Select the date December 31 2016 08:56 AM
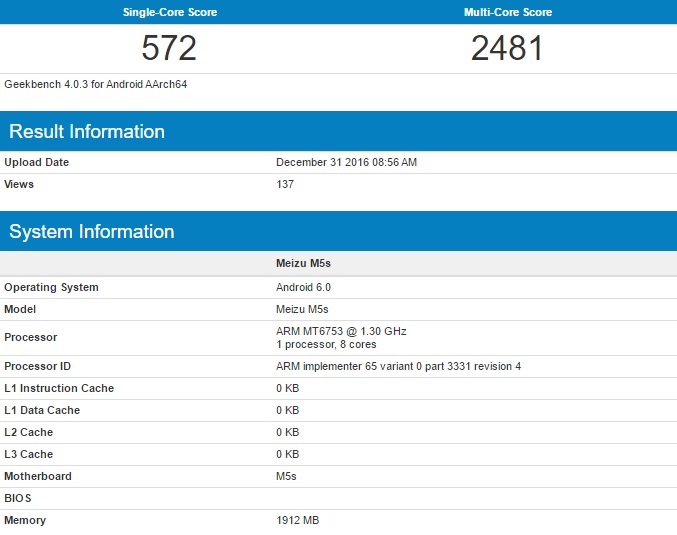Image resolution: width=677 pixels, height=535 pixels. tap(346, 162)
